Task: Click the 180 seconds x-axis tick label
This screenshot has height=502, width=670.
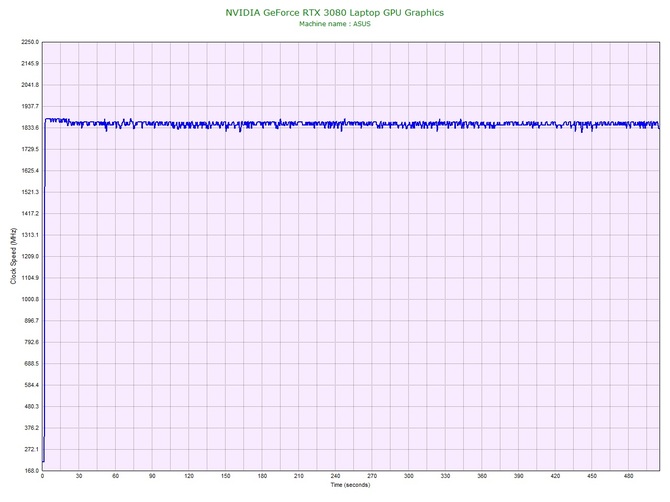Action: [x=262, y=476]
